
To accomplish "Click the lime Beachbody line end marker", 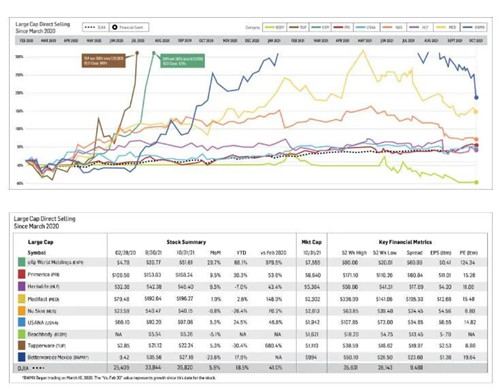I will [476, 182].
